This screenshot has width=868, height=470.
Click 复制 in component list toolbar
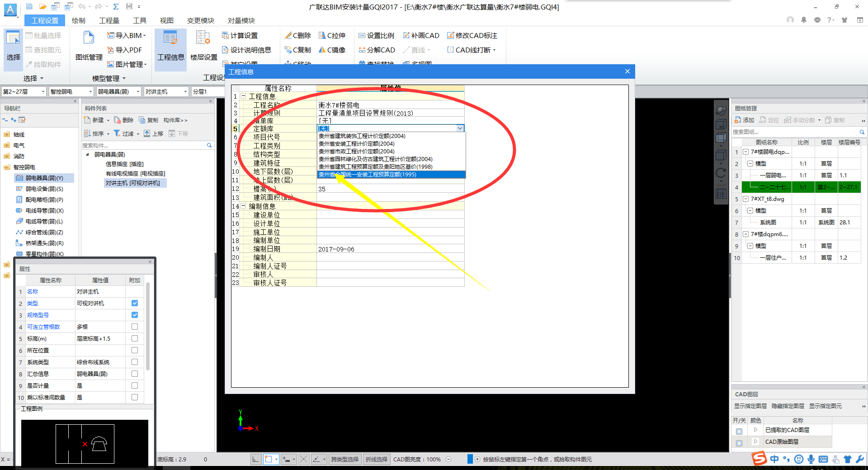coord(149,120)
